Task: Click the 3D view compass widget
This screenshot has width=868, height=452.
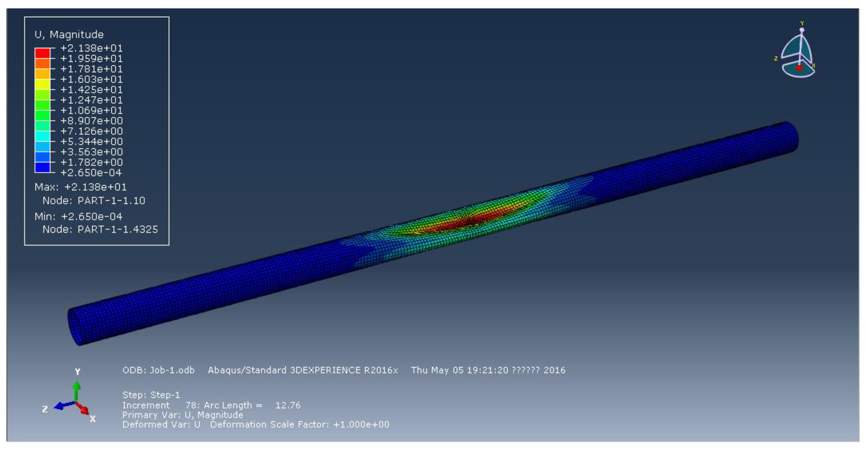Action: point(797,54)
